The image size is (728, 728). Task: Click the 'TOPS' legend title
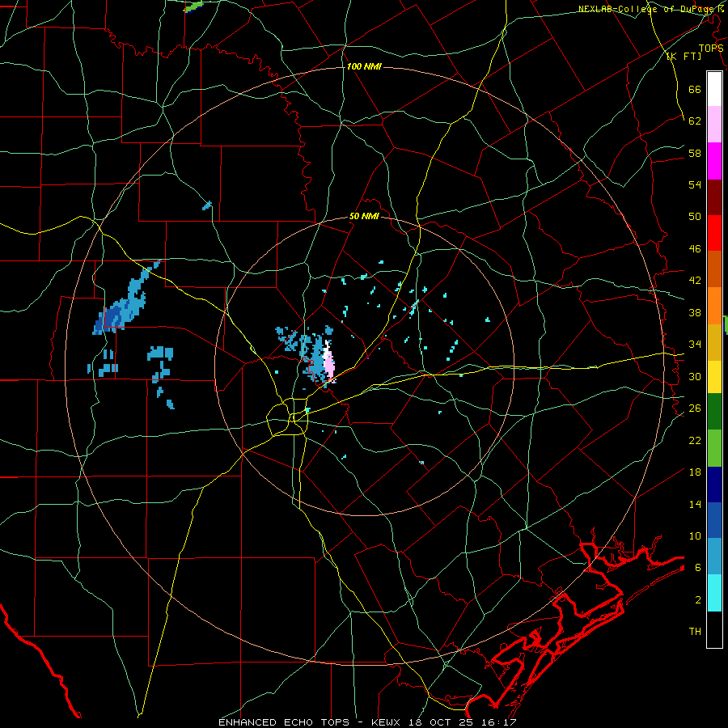pyautogui.click(x=711, y=48)
